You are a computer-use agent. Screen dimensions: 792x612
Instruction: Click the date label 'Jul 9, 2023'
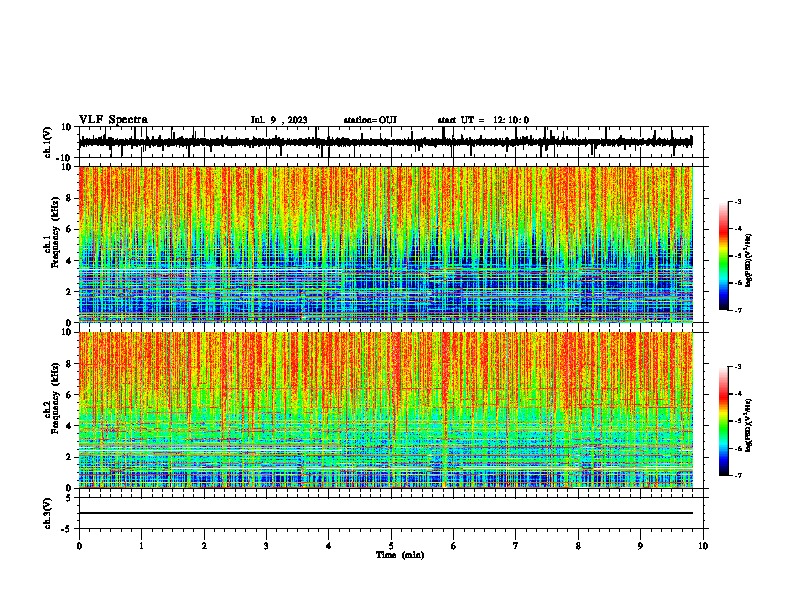click(x=279, y=120)
